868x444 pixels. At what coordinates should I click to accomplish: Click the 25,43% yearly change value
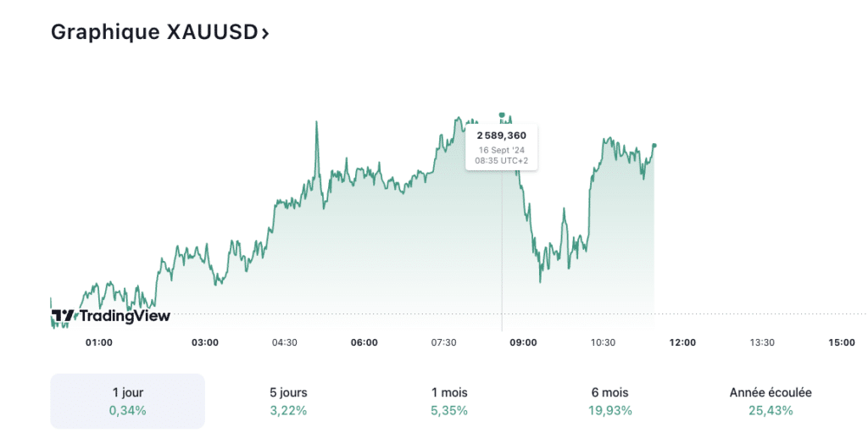point(771,411)
